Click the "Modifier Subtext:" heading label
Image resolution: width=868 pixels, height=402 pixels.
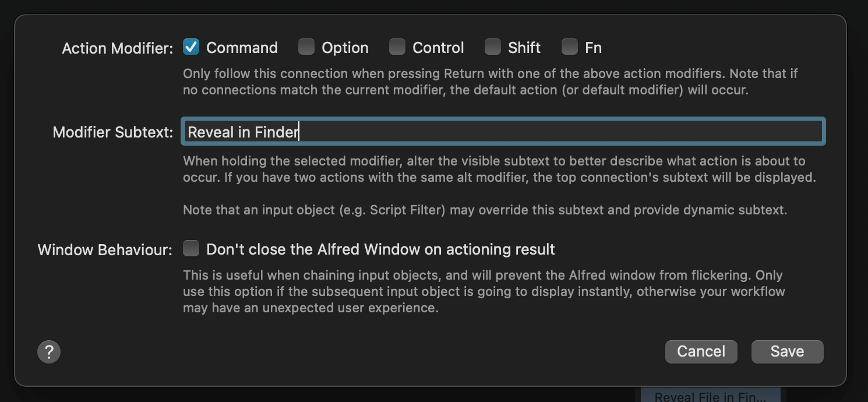pos(113,132)
